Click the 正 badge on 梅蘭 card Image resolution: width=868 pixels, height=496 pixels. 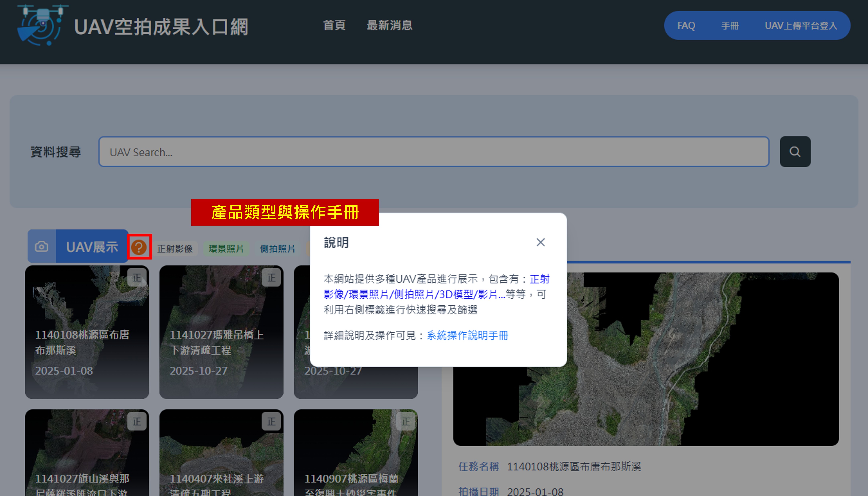[x=405, y=421]
